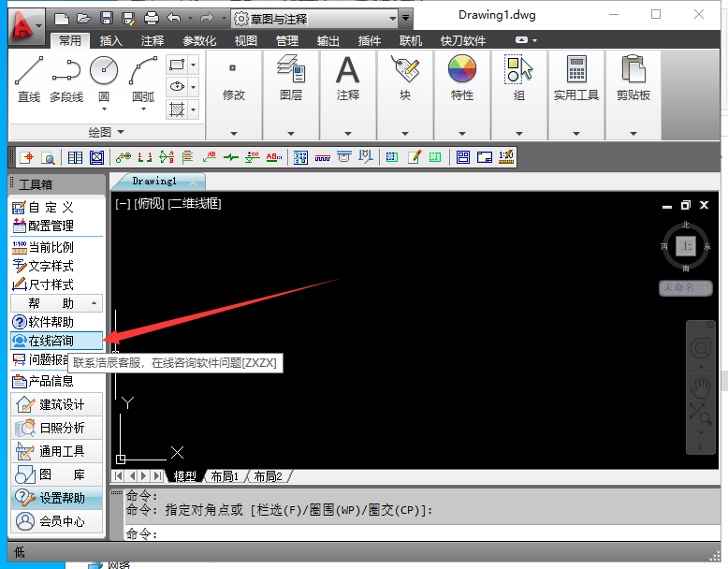Click the Save icon in quick access toolbar
Image resolution: width=728 pixels, height=569 pixels.
pos(106,18)
